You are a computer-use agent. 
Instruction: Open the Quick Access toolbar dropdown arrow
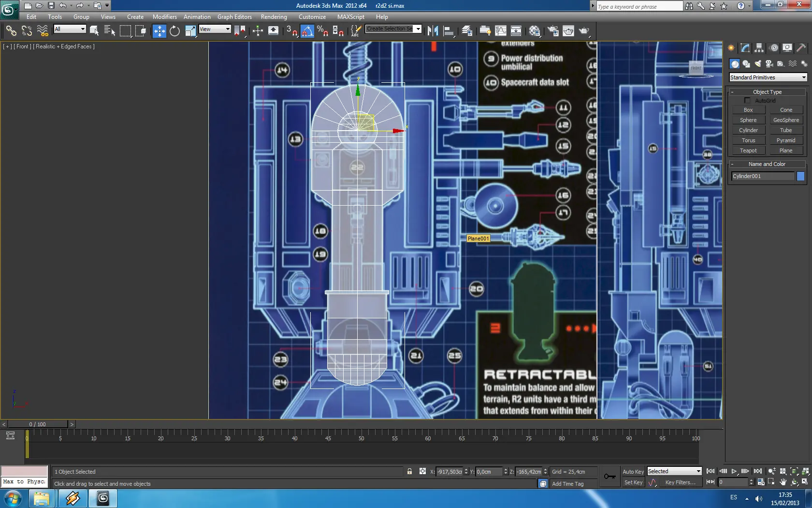[107, 6]
